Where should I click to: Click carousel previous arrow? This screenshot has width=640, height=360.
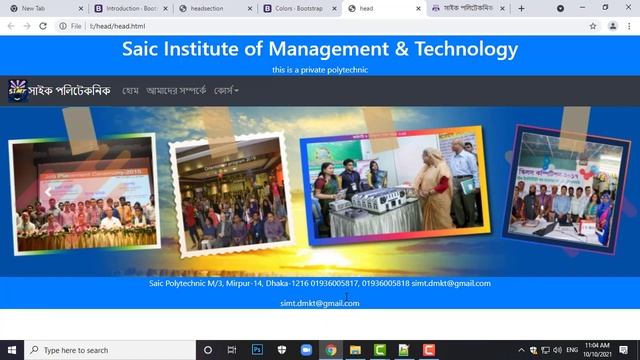pos(48,191)
